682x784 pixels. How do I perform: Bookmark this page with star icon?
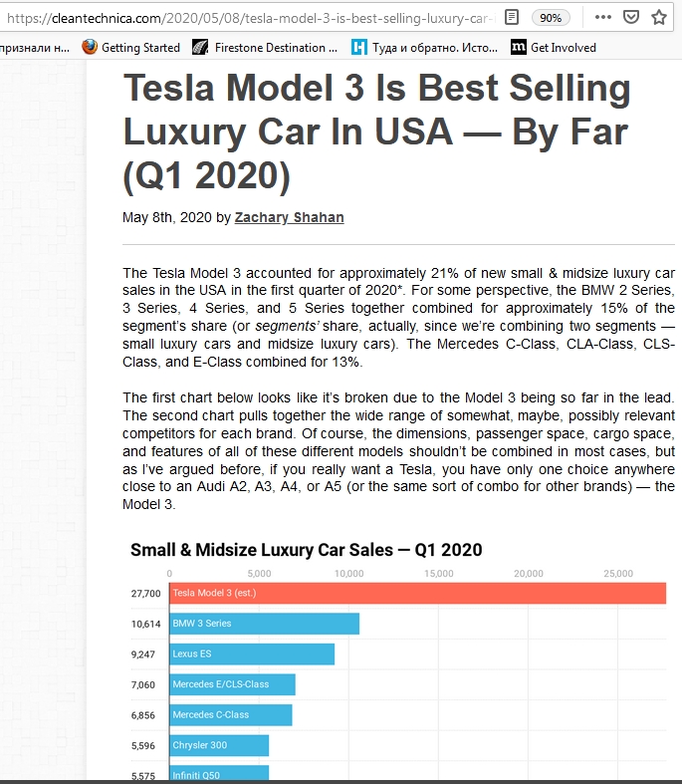tap(659, 18)
